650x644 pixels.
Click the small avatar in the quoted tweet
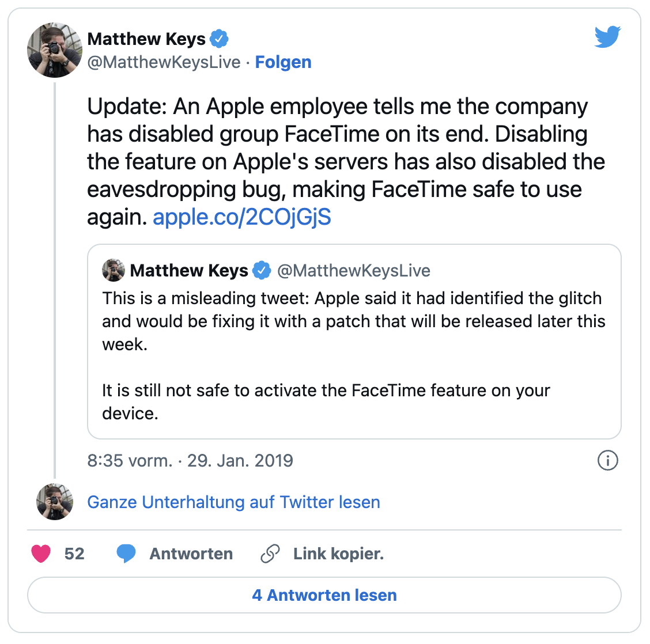coord(114,270)
